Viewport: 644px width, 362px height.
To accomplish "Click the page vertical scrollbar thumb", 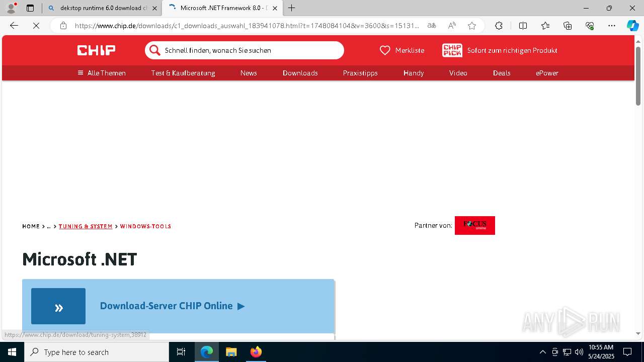I will 638,75.
